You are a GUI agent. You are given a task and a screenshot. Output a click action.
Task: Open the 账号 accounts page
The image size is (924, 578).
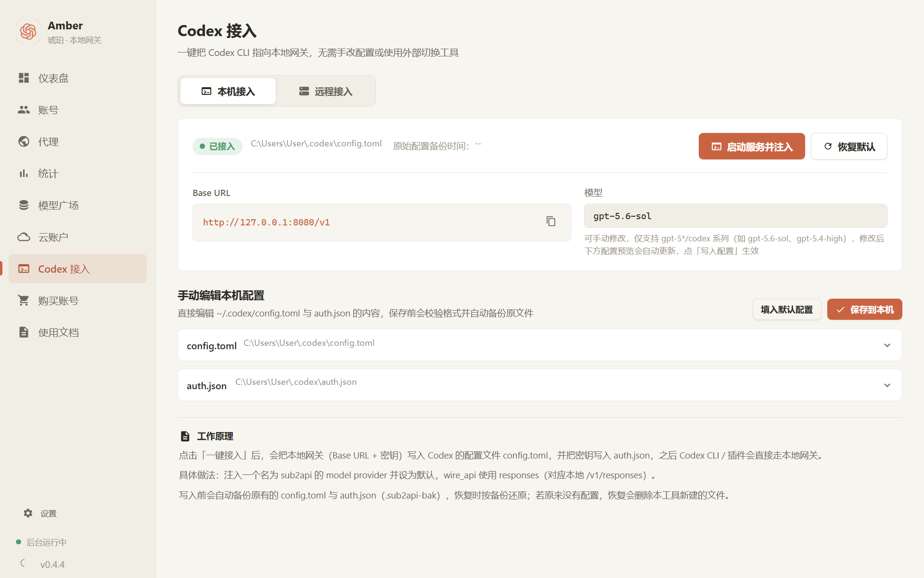(x=77, y=110)
